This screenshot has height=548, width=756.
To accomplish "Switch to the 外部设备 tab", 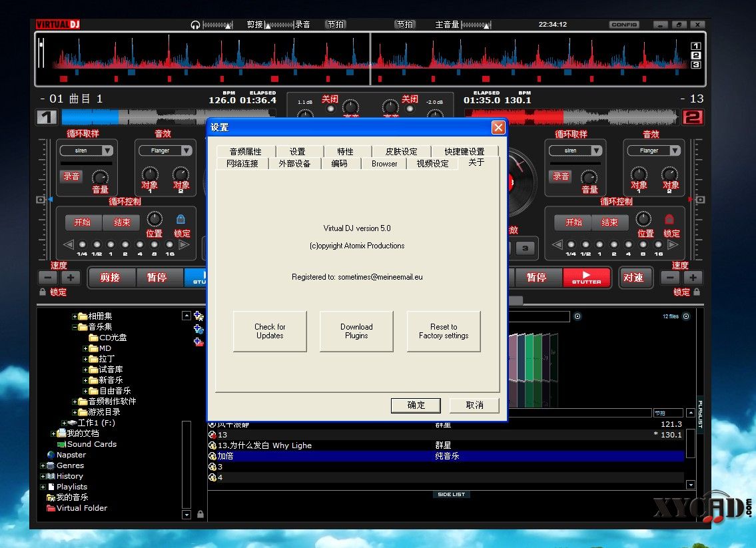I will [294, 163].
